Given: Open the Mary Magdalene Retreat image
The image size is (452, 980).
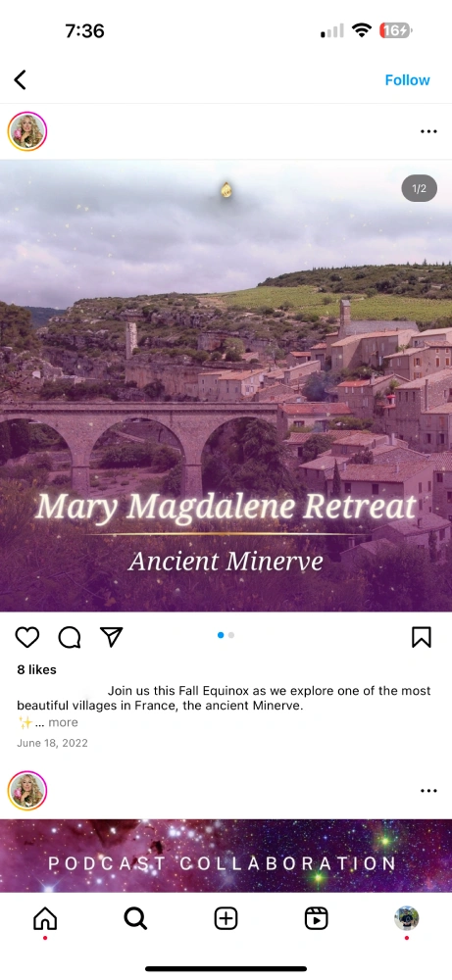Looking at the screenshot, I should coord(226,385).
